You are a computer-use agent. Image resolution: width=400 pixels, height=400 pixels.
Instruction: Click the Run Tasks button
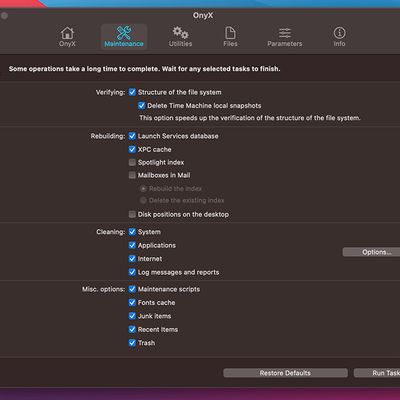point(377,373)
